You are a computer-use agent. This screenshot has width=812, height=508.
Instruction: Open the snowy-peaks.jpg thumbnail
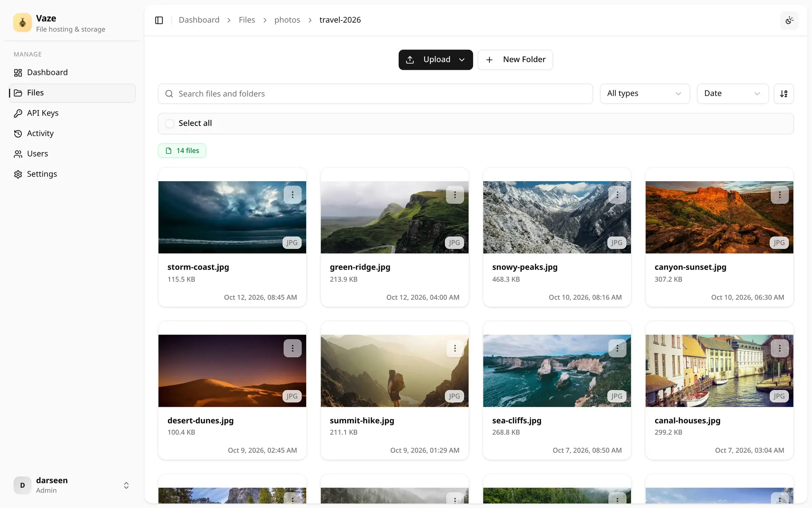pos(557,217)
